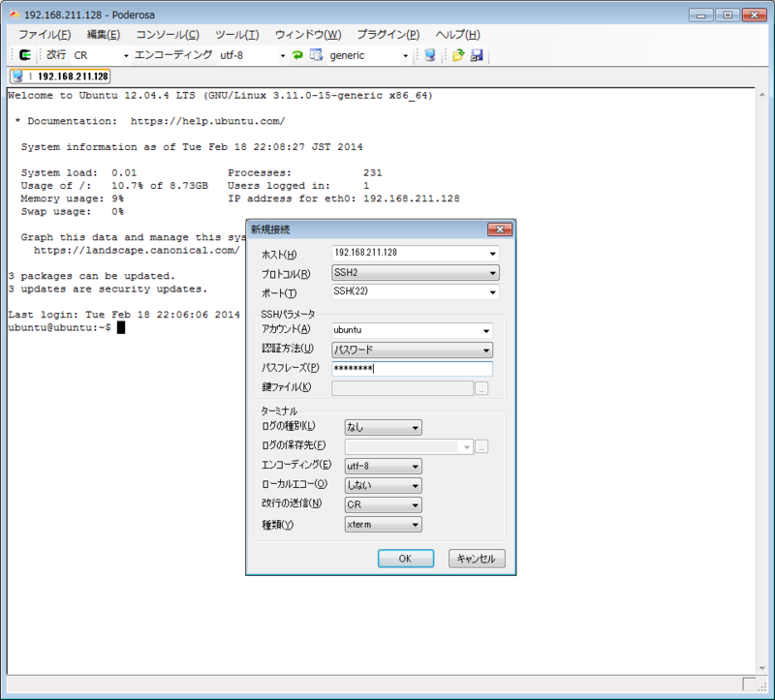The height and width of the screenshot is (700, 775).
Task: Select the 192.168.211.128 session tab
Action: (x=60, y=76)
